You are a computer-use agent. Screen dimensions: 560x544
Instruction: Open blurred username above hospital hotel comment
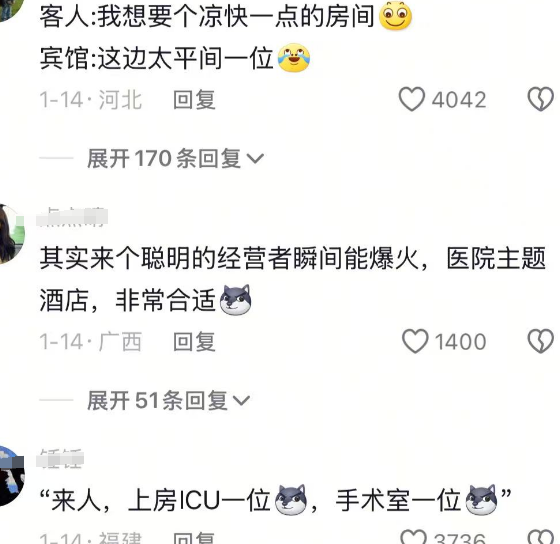72,217
